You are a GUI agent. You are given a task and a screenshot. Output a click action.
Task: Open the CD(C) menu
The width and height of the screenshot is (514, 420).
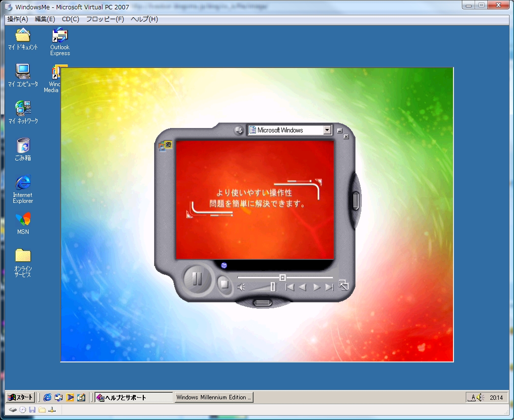[70, 19]
